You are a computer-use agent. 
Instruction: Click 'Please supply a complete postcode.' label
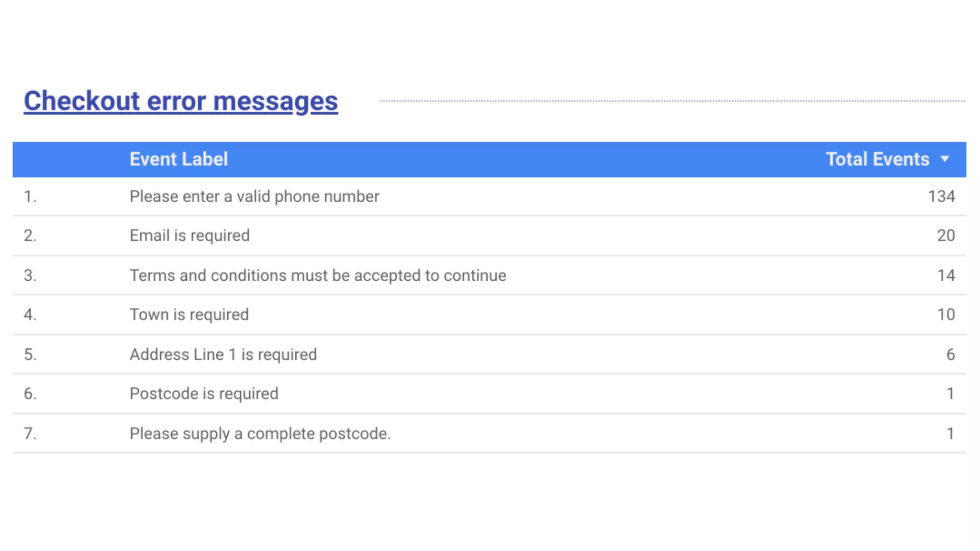(x=260, y=434)
